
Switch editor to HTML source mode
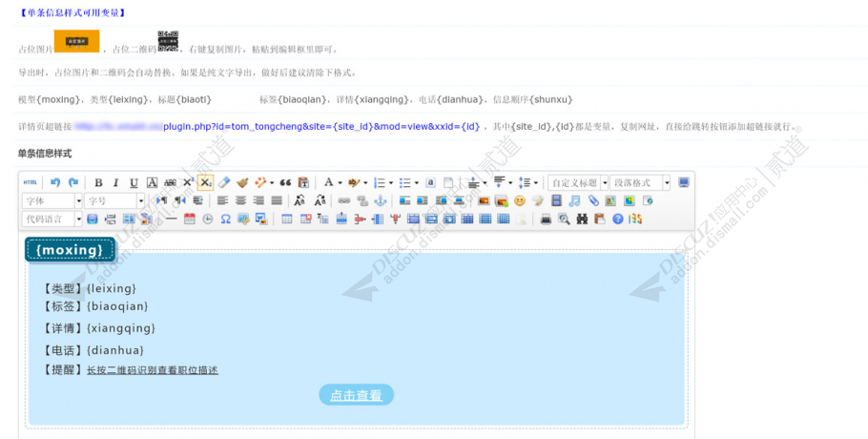click(x=31, y=182)
